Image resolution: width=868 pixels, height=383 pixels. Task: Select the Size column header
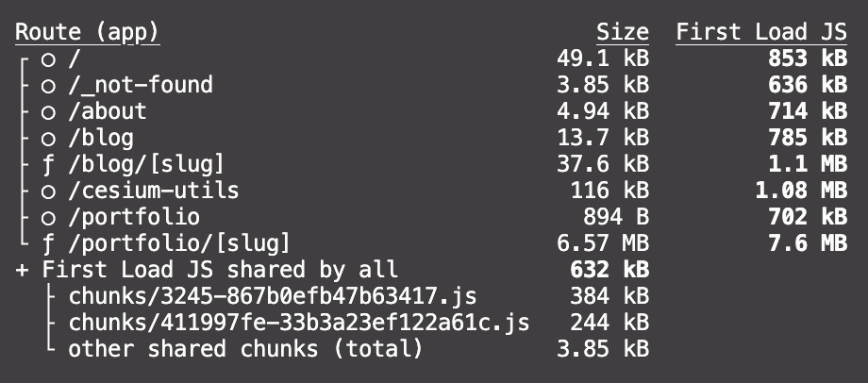tap(622, 32)
